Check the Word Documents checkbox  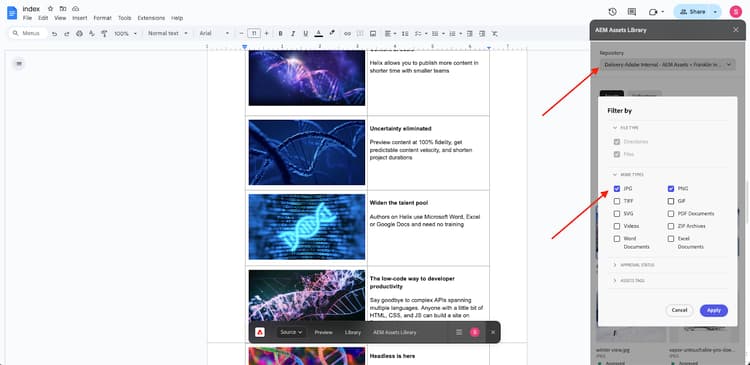[617, 238]
